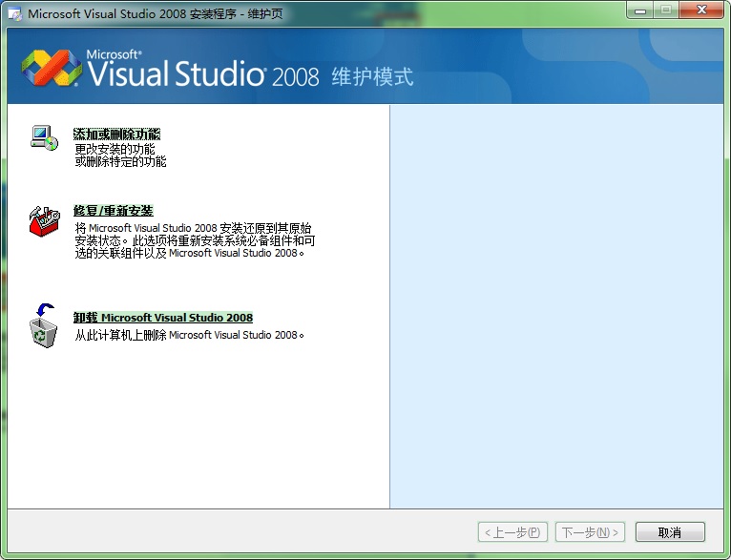Choose the 修复/重新安装 link
Image resolution: width=731 pixels, height=560 pixels.
click(114, 211)
